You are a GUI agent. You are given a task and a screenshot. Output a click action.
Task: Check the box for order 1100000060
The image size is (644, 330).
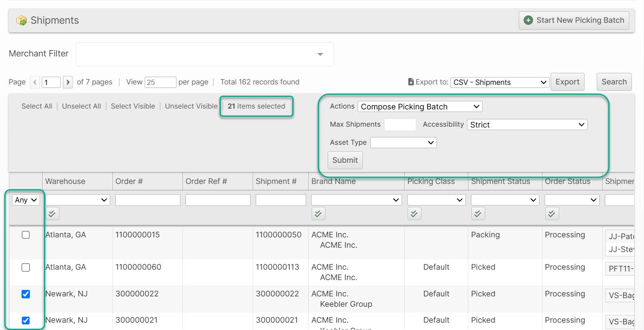coord(26,268)
